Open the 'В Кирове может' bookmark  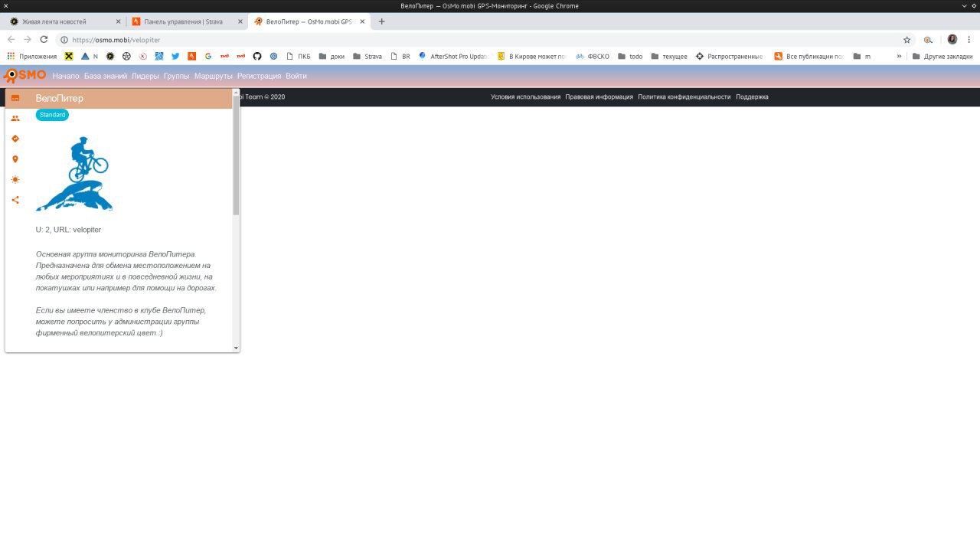click(531, 56)
